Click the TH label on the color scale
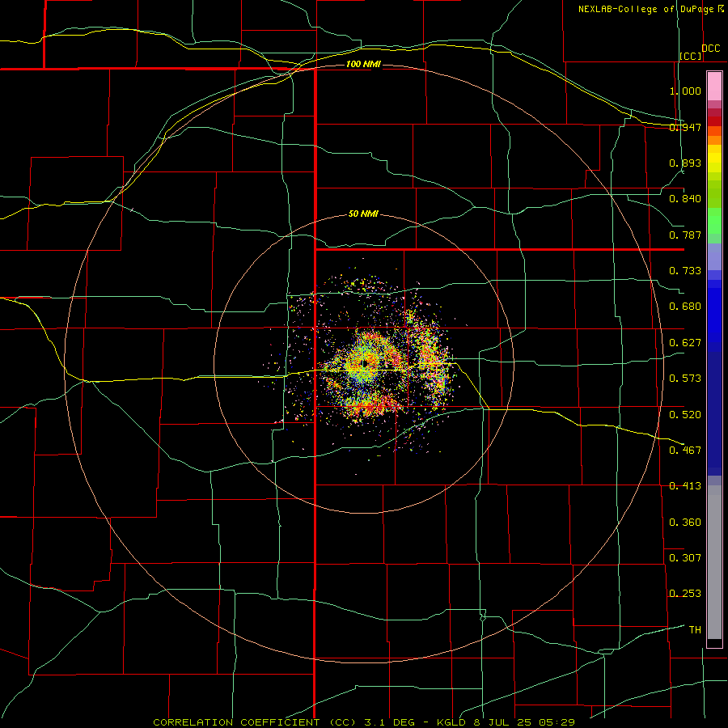This screenshot has height=728, width=728. (x=695, y=630)
